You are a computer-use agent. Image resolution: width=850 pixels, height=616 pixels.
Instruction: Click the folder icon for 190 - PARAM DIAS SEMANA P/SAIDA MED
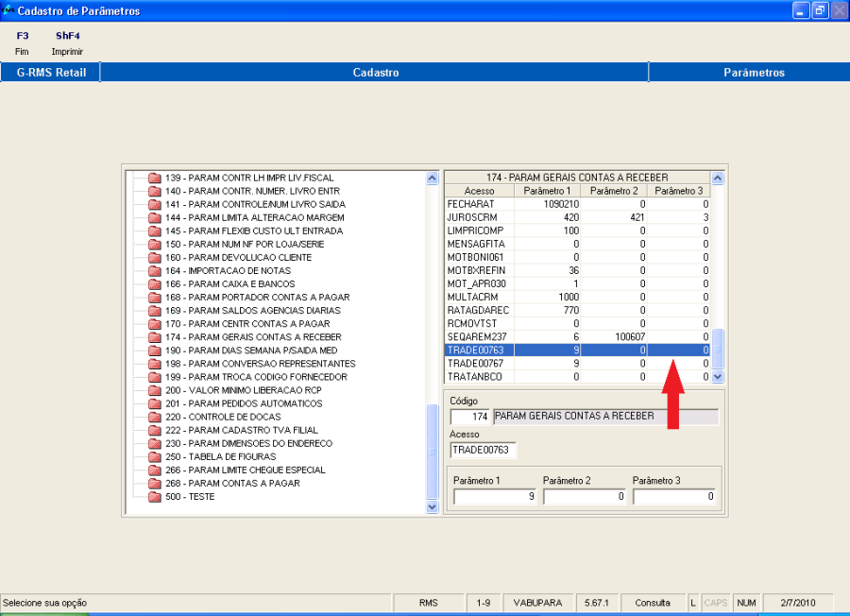click(155, 351)
